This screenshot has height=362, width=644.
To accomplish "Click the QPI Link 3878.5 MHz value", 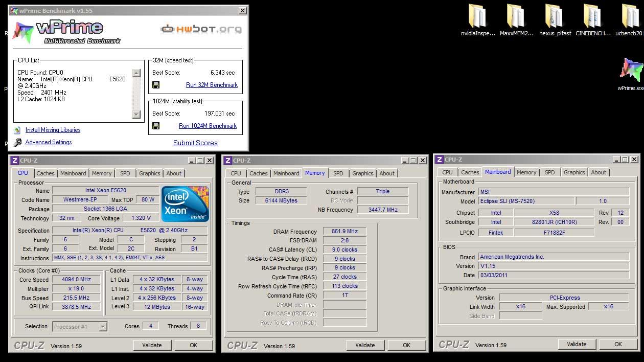I will (76, 307).
